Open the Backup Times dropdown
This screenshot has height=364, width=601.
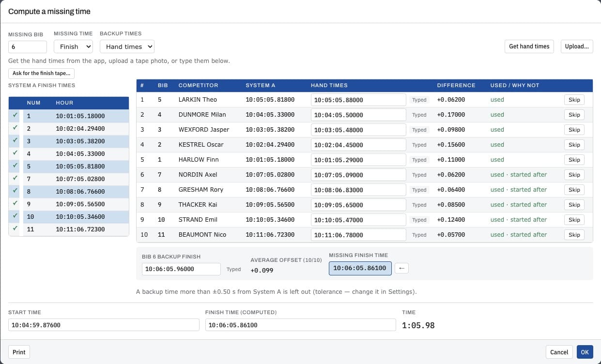click(x=127, y=46)
